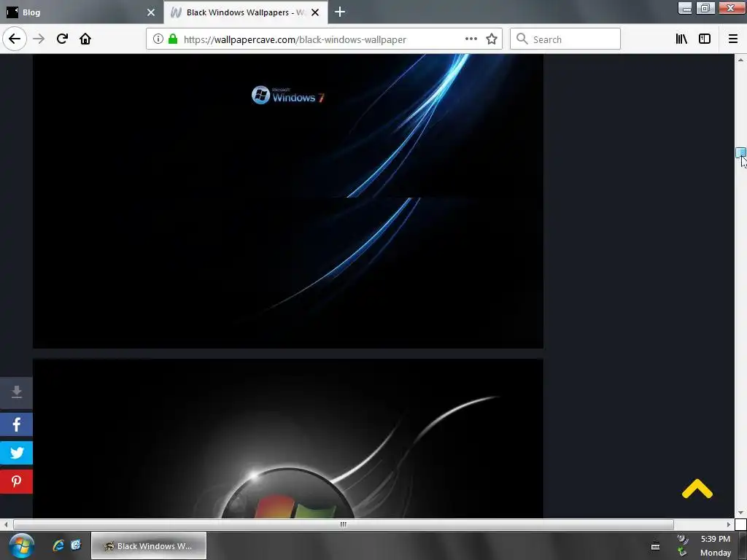
Task: Click the forward navigation arrow
Action: tap(39, 39)
